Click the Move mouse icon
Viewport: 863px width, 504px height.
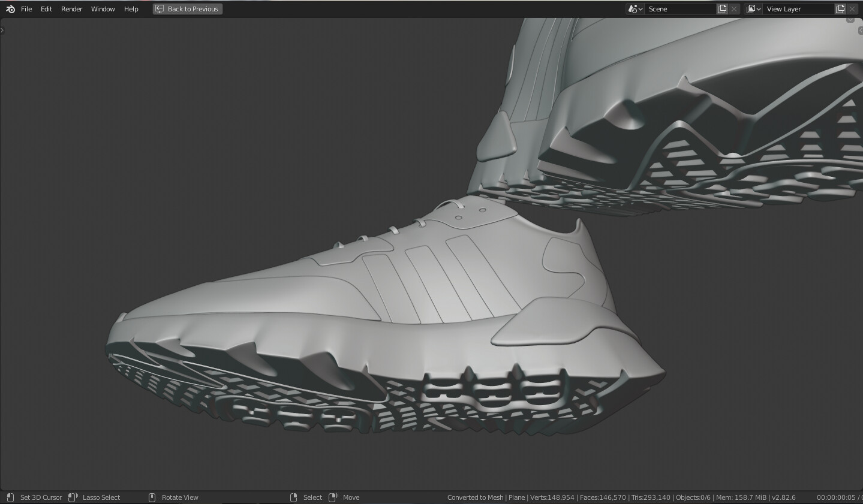(334, 497)
